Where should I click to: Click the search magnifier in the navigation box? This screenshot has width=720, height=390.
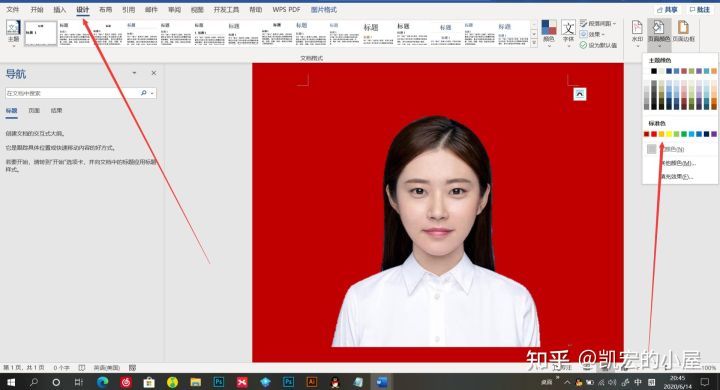(x=144, y=93)
